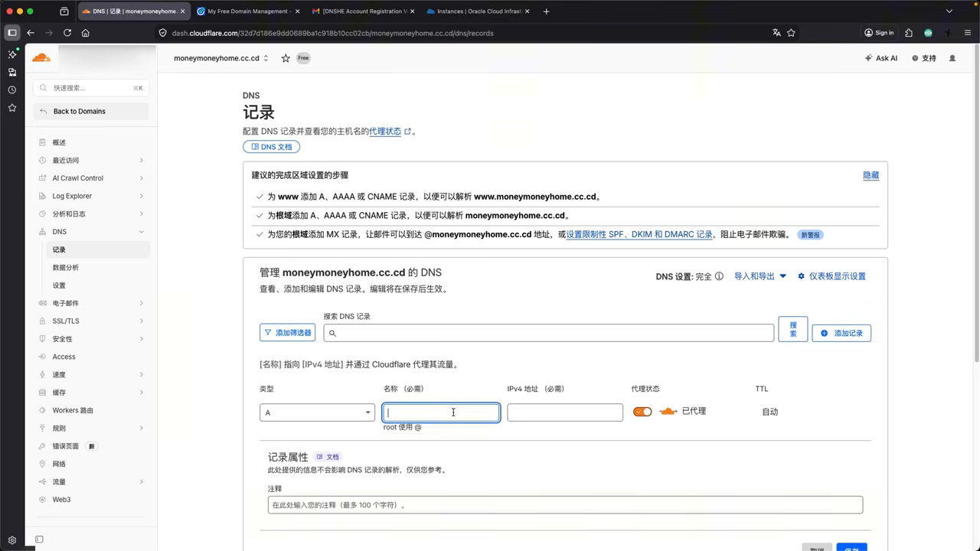Image resolution: width=980 pixels, height=551 pixels.
Task: Expand the Log Explorer sidebar item
Action: click(92, 196)
